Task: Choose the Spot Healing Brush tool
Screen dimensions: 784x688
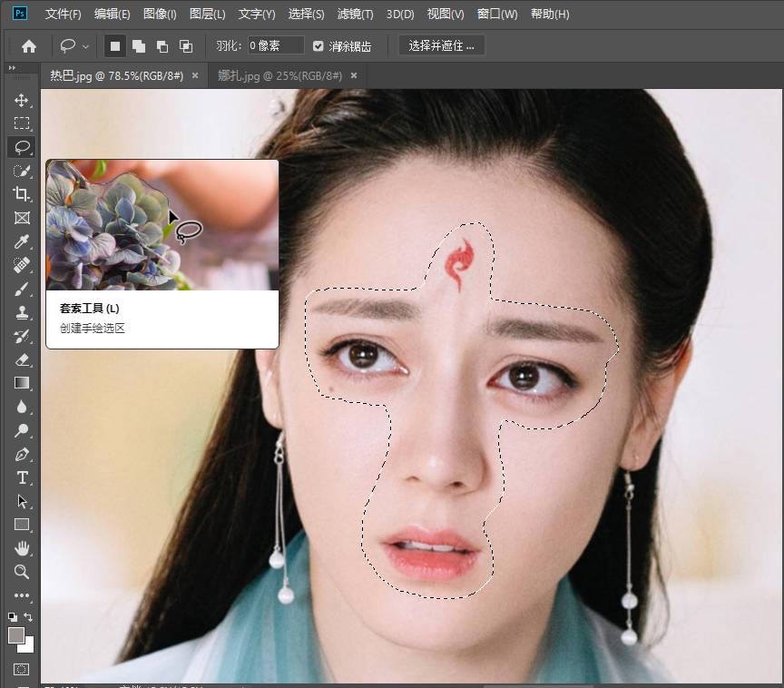Action: pos(22,265)
